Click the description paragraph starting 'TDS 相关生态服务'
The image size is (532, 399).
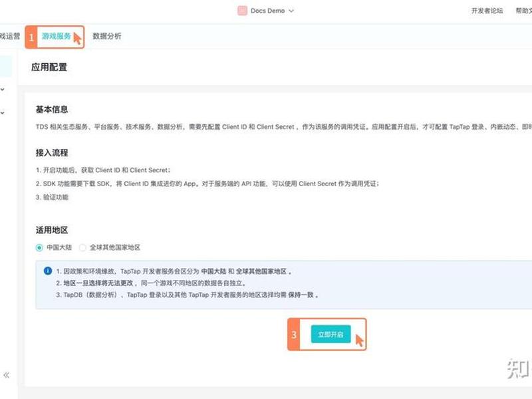click(x=284, y=126)
